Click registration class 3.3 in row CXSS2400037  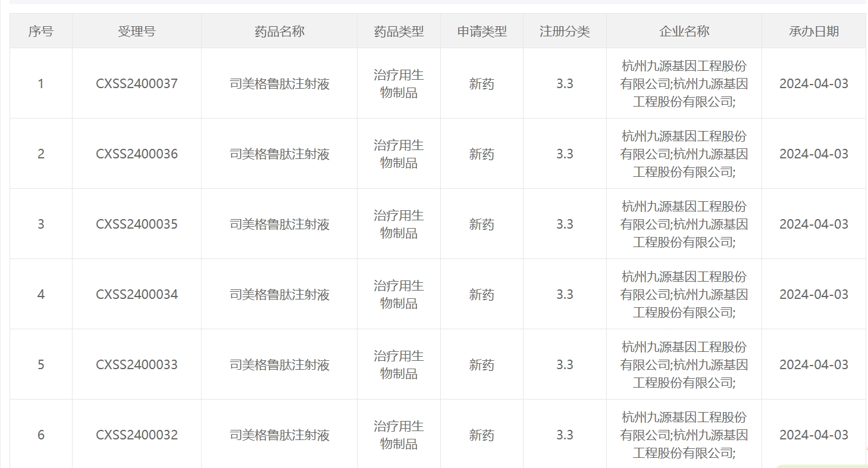(x=565, y=84)
